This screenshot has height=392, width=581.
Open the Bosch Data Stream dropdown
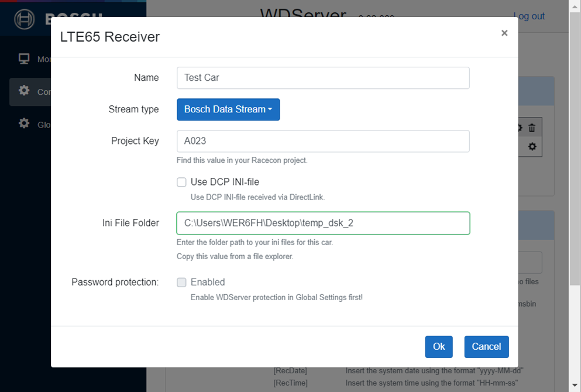point(228,109)
